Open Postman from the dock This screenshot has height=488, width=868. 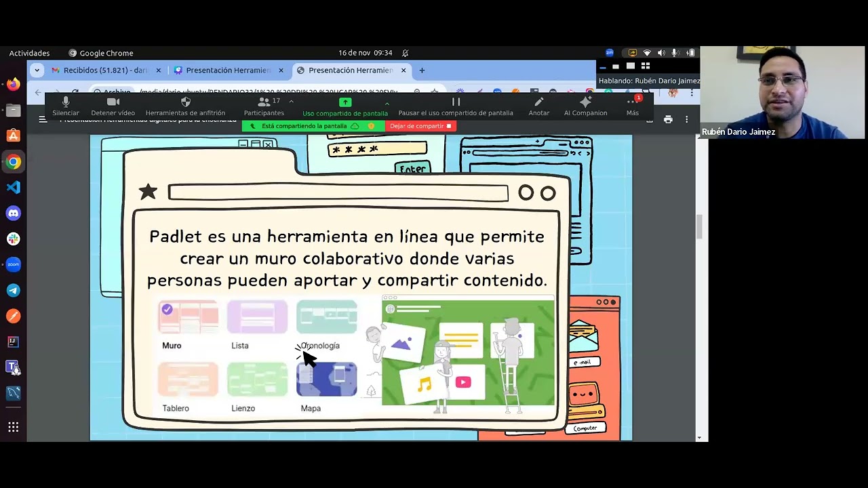(13, 316)
